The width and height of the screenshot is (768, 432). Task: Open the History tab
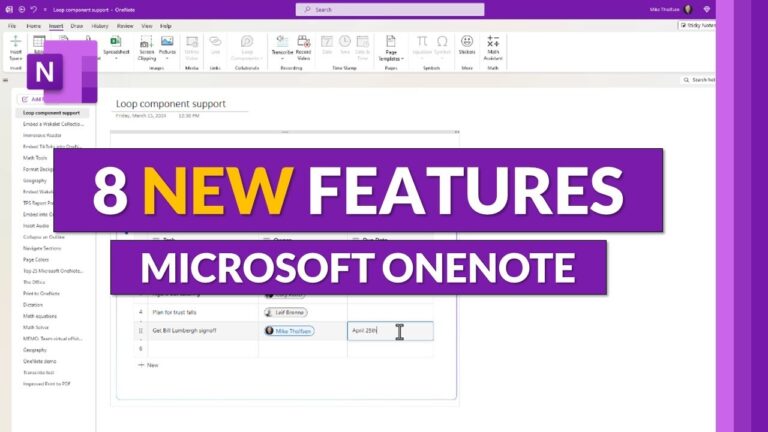pos(100,26)
